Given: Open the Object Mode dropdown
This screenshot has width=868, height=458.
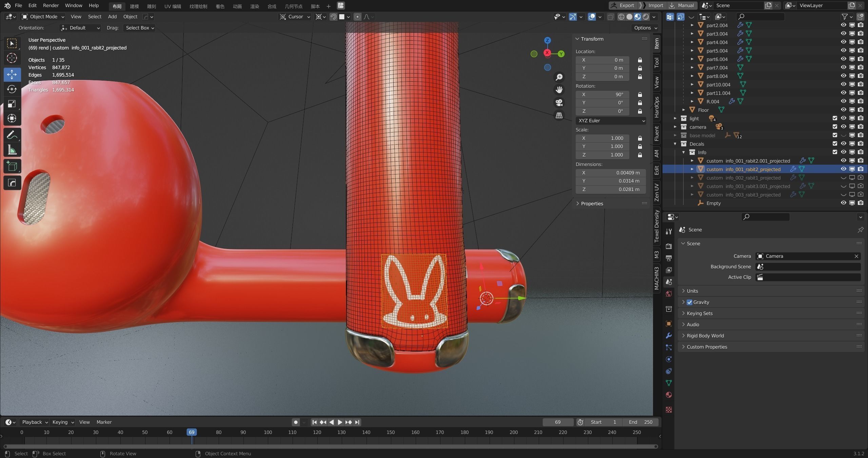Looking at the screenshot, I should 43,17.
